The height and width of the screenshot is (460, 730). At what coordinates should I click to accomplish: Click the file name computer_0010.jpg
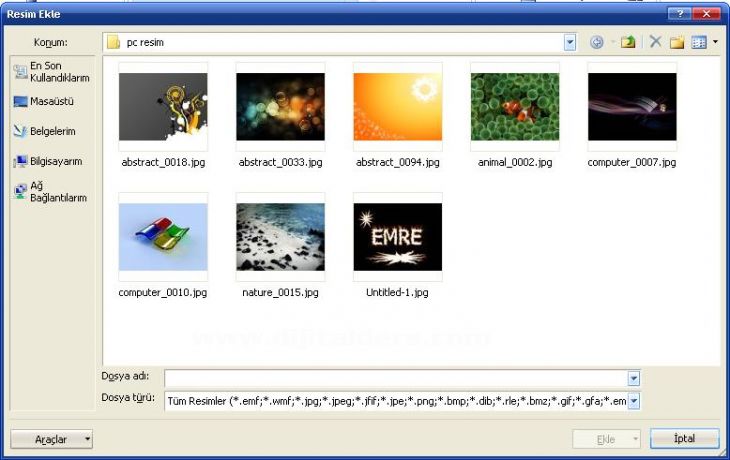(162, 293)
